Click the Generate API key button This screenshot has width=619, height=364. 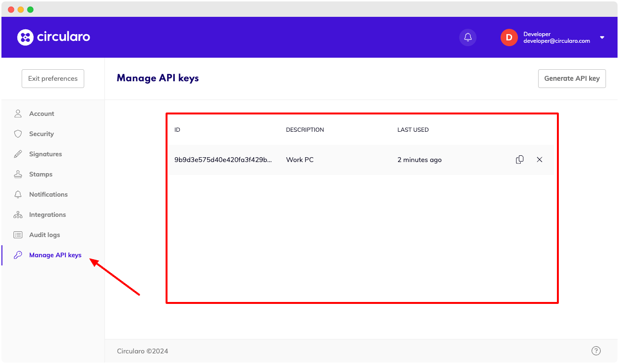point(572,78)
